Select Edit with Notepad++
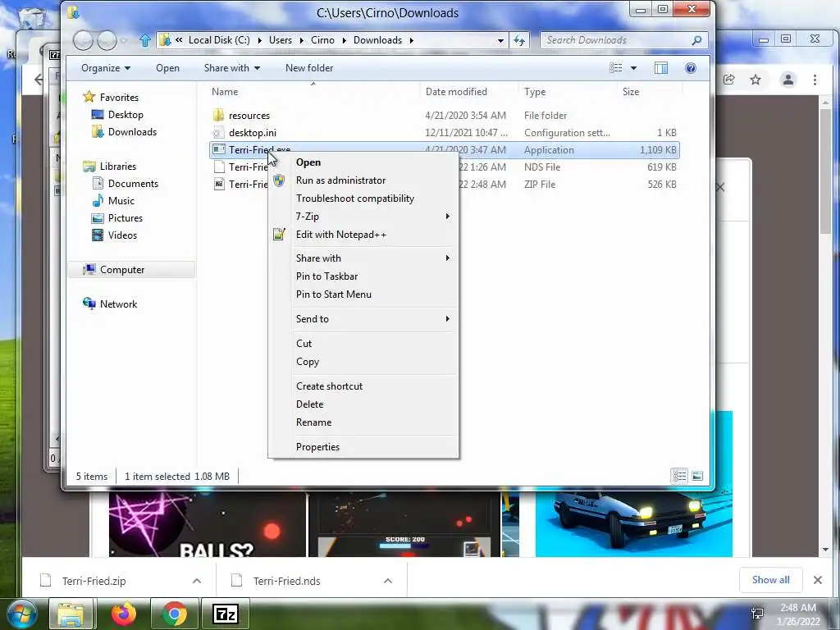This screenshot has height=630, width=840. pyautogui.click(x=363, y=234)
